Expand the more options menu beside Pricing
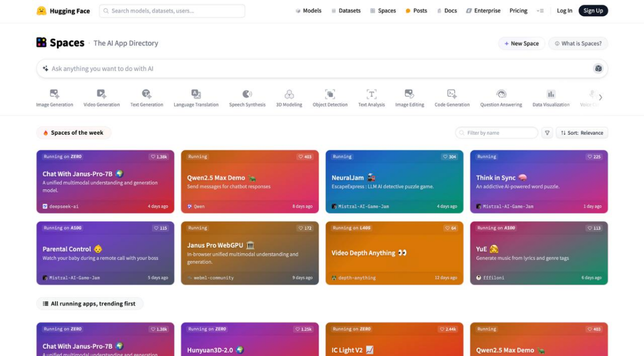Image resolution: width=644 pixels, height=356 pixels. point(540,11)
